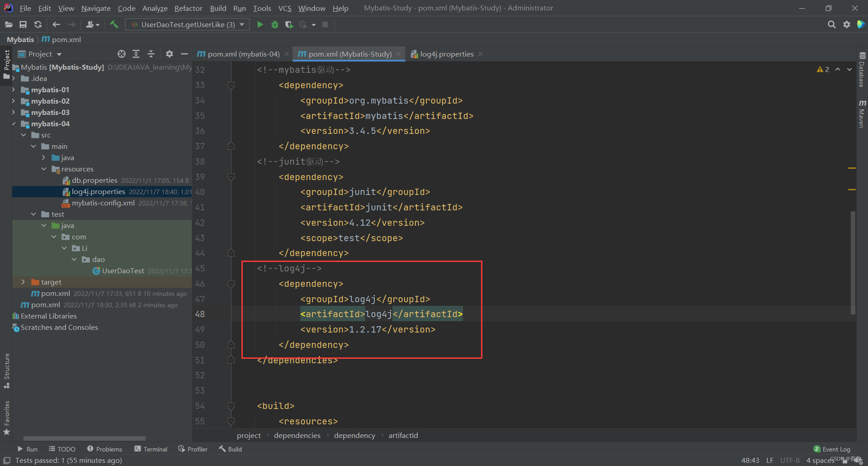
Task: Stop the process with the square icon
Action: [325, 24]
